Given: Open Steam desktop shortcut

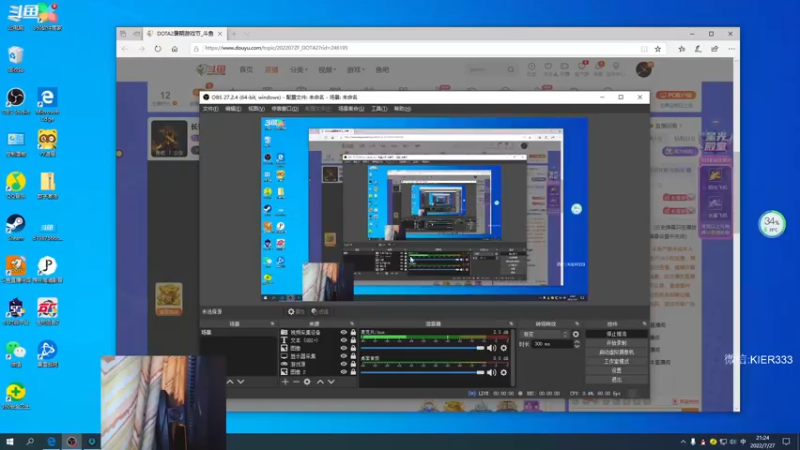Looking at the screenshot, I should click(16, 228).
